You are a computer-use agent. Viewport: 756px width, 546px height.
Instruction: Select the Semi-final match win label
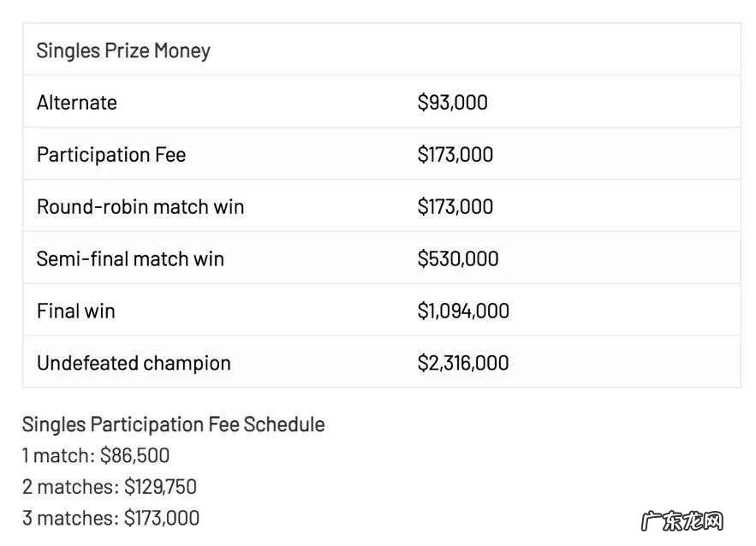(130, 259)
